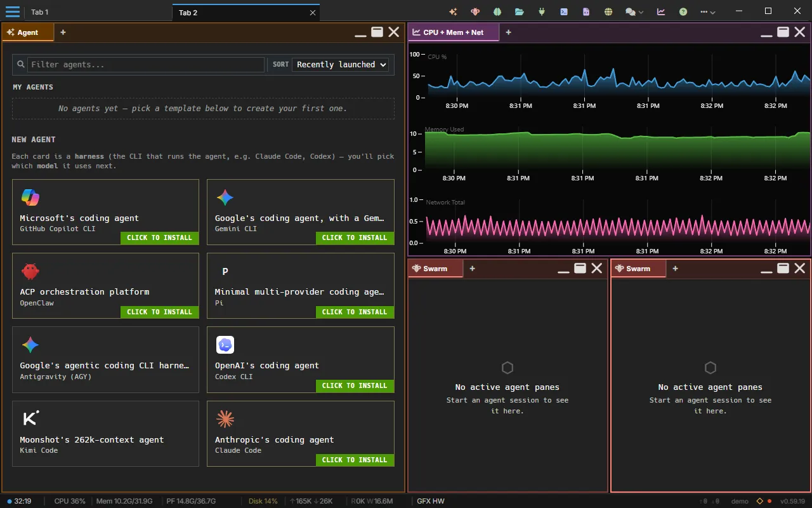
Task: Click the line chart icon in top toolbar
Action: 661,11
